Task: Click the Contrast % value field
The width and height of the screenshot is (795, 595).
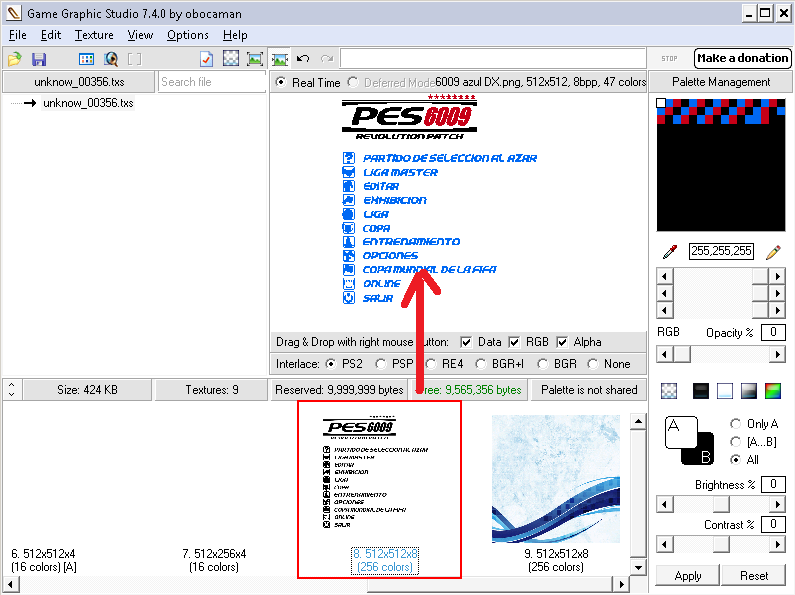Action: click(773, 524)
